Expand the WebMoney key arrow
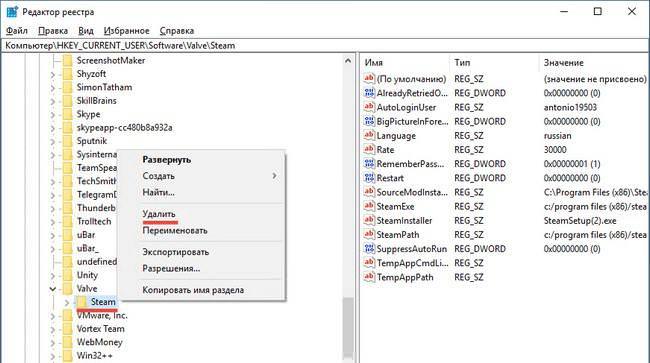This screenshot has width=650, height=363. pyautogui.click(x=53, y=343)
